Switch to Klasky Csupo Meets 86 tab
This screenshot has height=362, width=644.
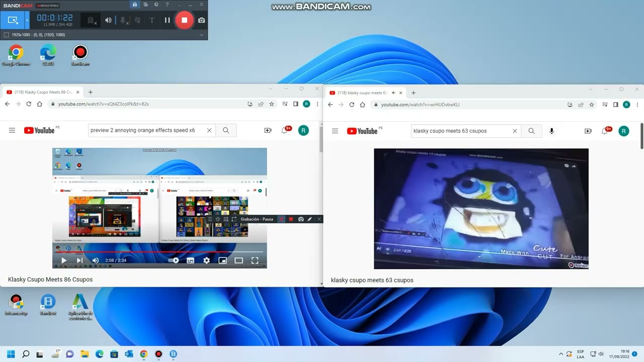43,92
